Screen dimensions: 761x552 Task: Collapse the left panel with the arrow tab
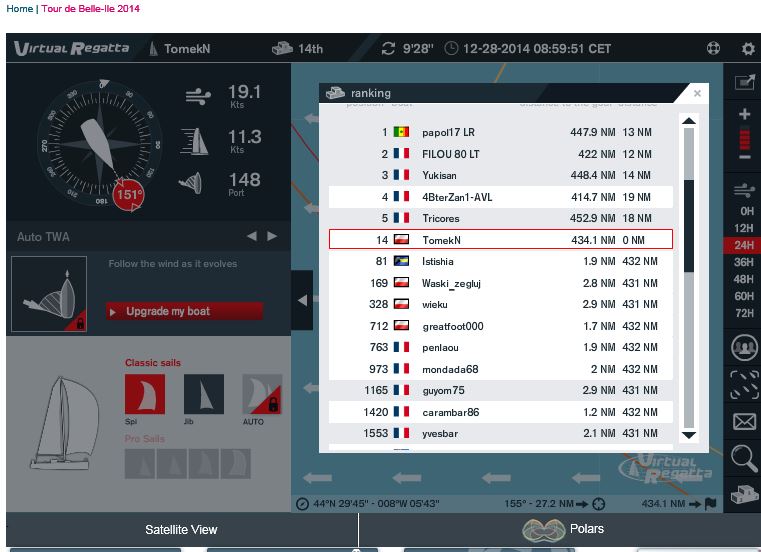(302, 301)
